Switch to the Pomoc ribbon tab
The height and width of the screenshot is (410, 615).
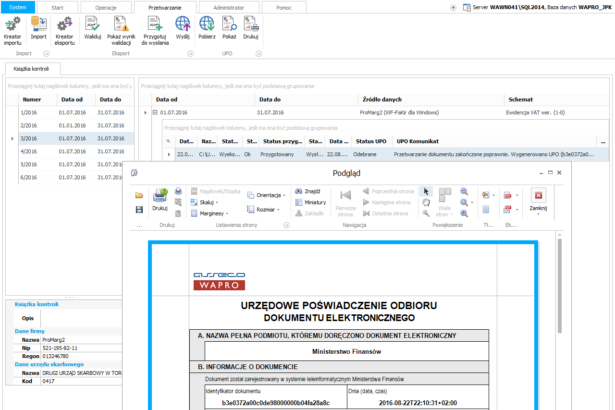pos(284,7)
